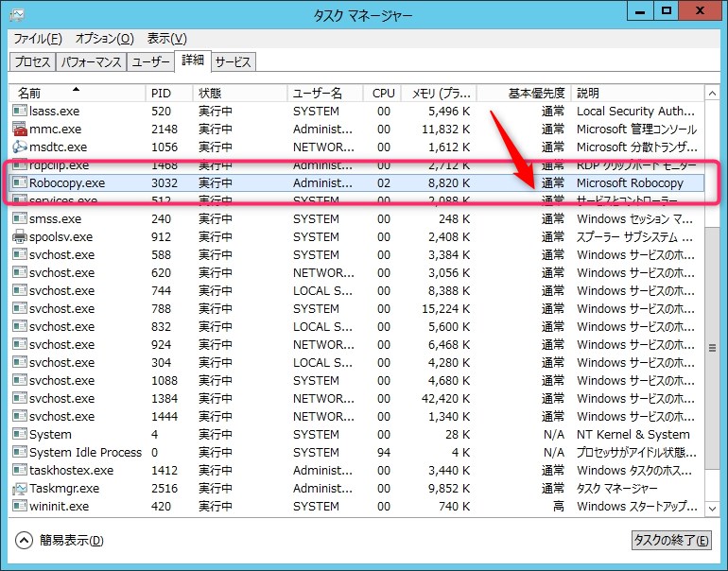Click the lsass.exe process icon
728x571 pixels.
pos(20,111)
